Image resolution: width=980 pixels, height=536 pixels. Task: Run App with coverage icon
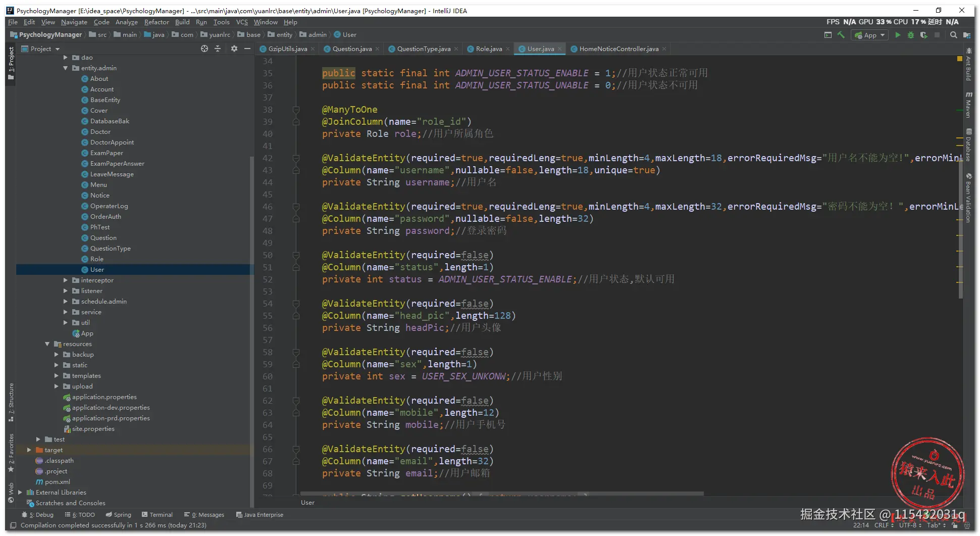pyautogui.click(x=923, y=35)
